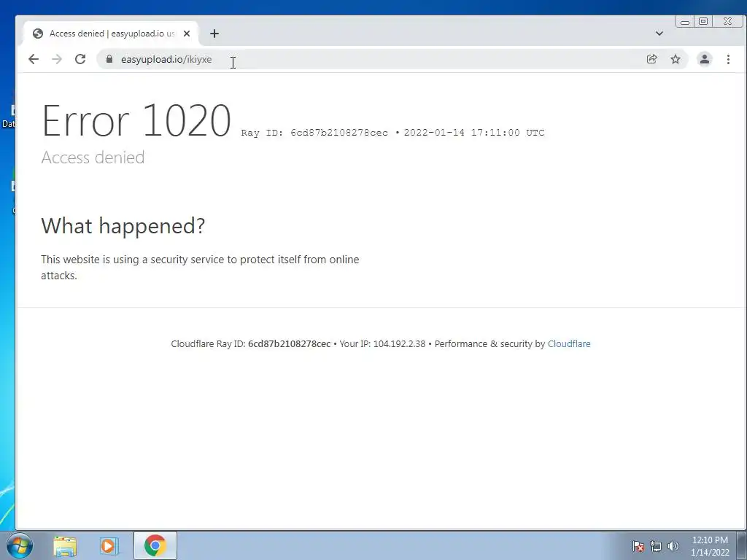Open Chrome three-dot menu

(x=728, y=59)
